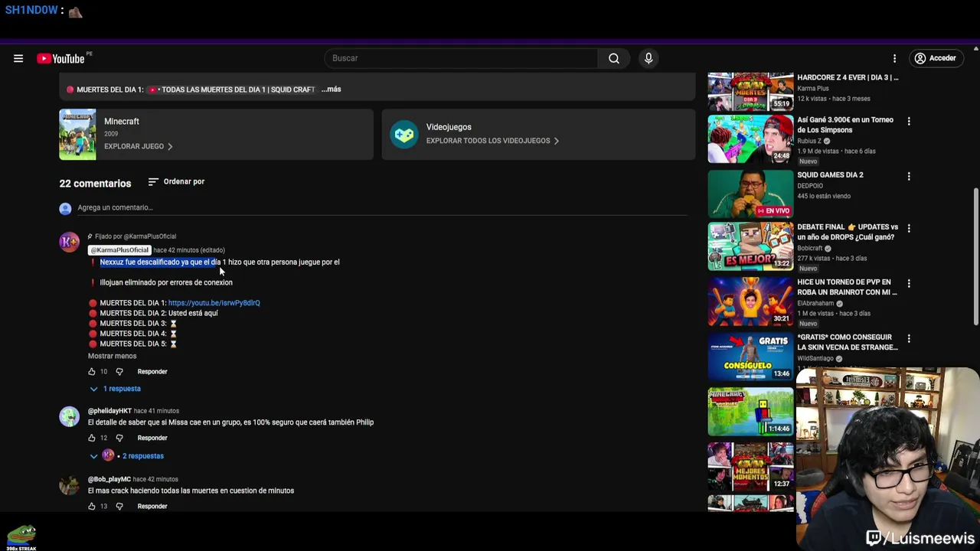
Task: Click 'Fijado por @KarmaPlusOficial' pinned label
Action: click(136, 236)
